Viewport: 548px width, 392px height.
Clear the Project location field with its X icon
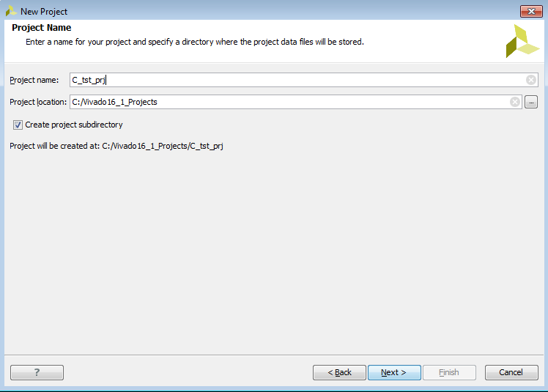[515, 102]
